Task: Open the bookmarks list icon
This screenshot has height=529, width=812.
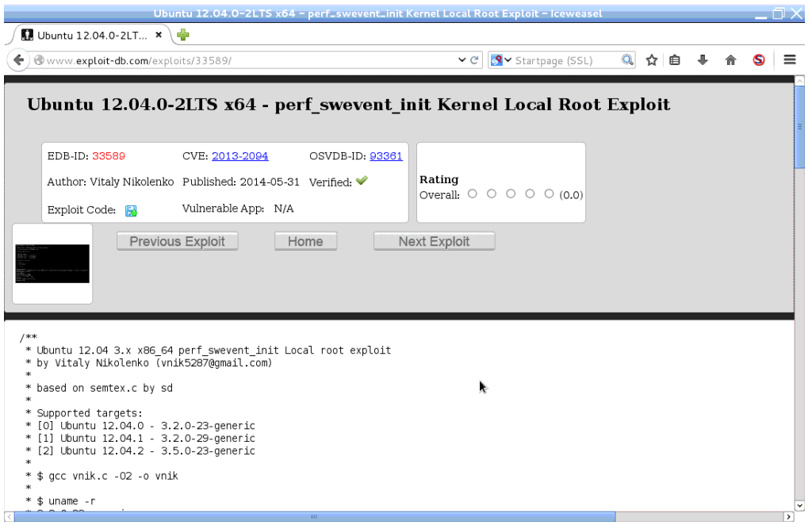Action: [x=674, y=60]
